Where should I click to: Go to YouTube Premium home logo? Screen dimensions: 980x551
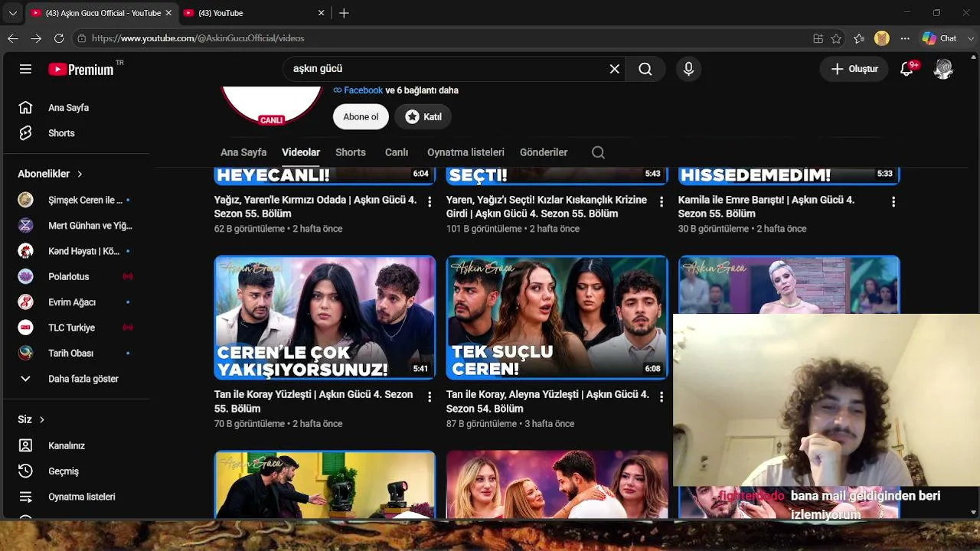(x=81, y=69)
